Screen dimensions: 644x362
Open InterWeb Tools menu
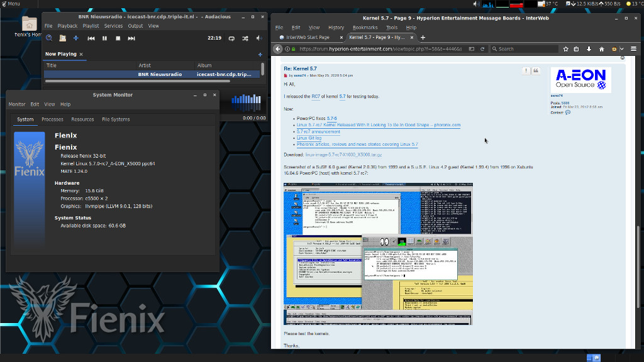point(391,28)
